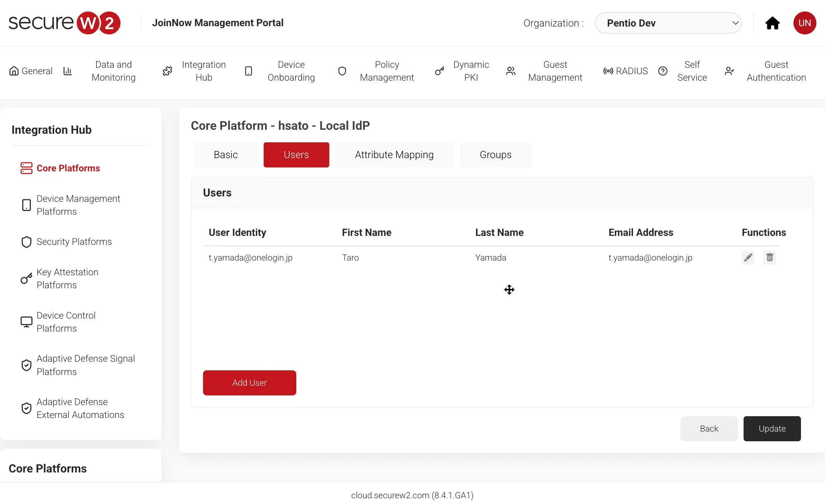Viewport: 825px width, 504px height.
Task: Click the Core Platforms server icon
Action: point(26,168)
